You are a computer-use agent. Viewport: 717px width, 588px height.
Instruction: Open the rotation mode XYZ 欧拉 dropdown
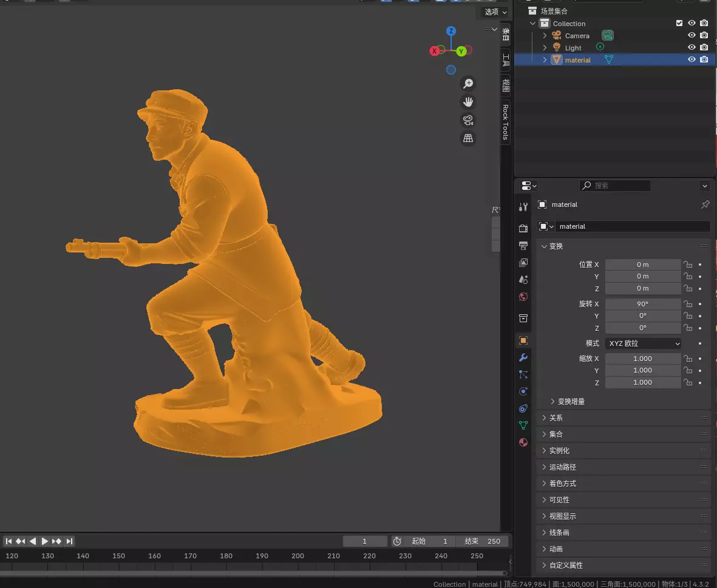click(644, 343)
